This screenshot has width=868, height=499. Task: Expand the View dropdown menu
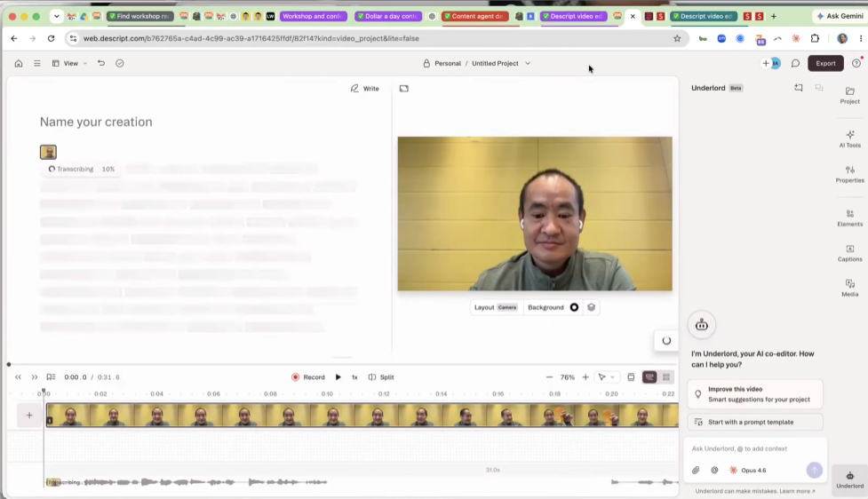tap(70, 63)
